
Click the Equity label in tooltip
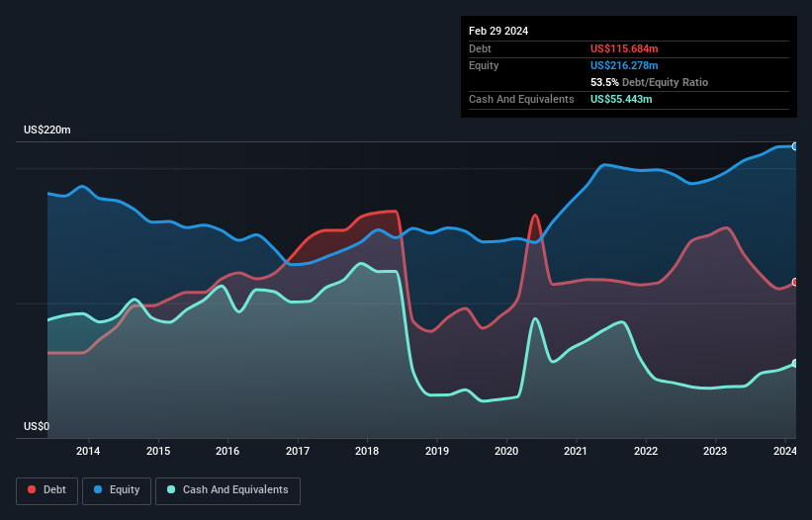point(484,65)
